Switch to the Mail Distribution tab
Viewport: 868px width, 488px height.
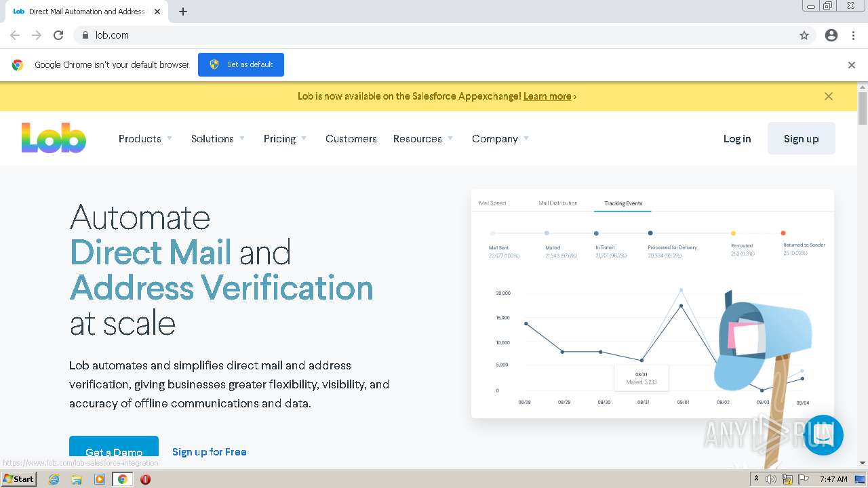point(558,203)
